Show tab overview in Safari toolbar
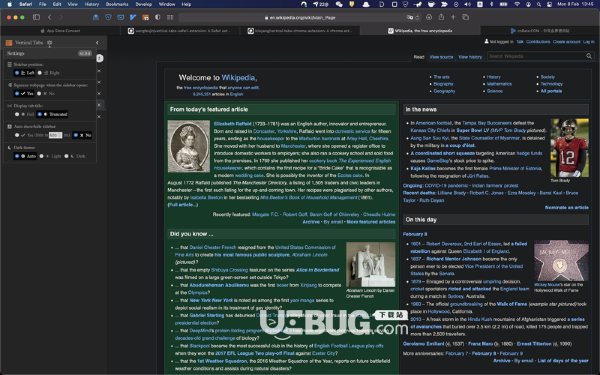600x375 pixels. click(466, 17)
